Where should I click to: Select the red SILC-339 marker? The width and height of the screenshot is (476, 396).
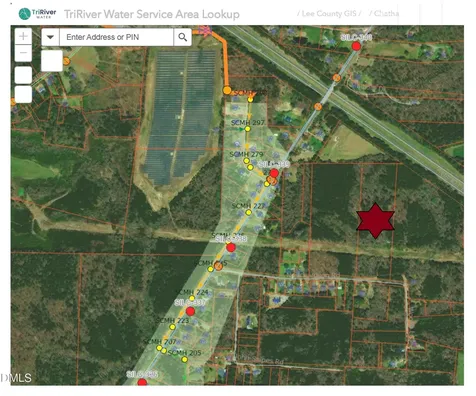pyautogui.click(x=274, y=173)
